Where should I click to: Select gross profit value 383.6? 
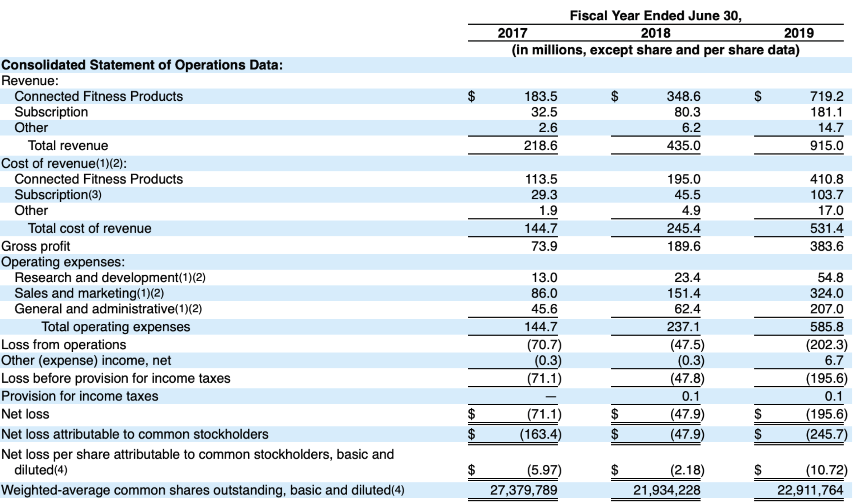827,246
